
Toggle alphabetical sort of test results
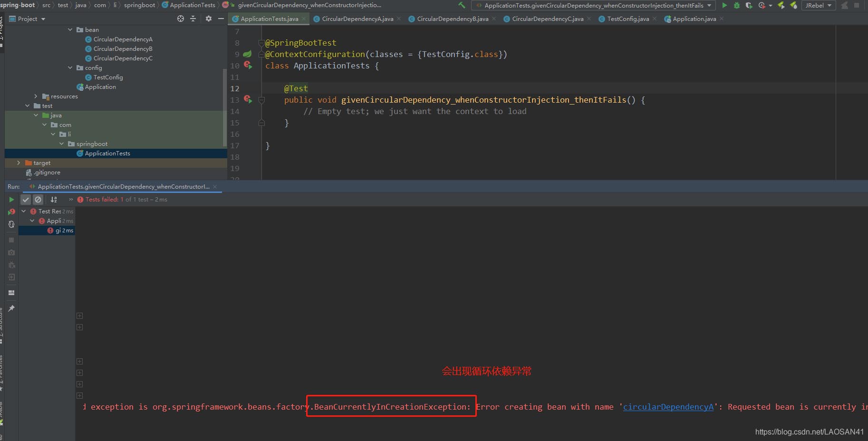pyautogui.click(x=54, y=200)
